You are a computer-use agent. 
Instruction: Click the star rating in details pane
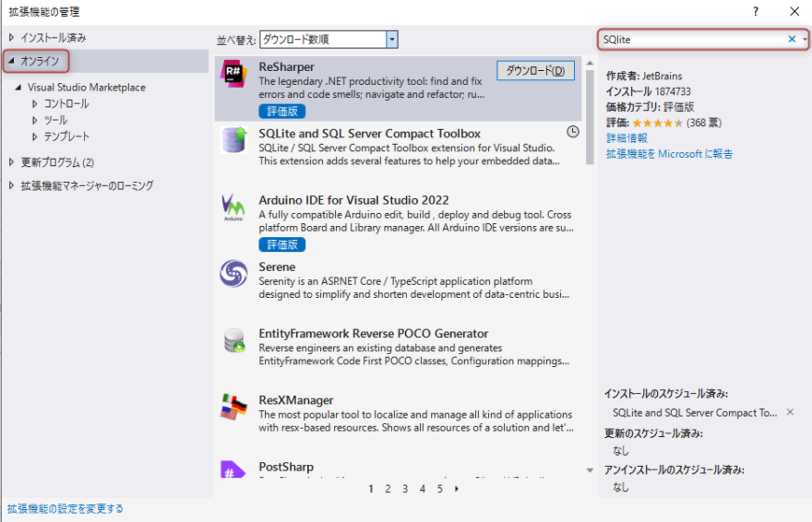pyautogui.click(x=657, y=124)
